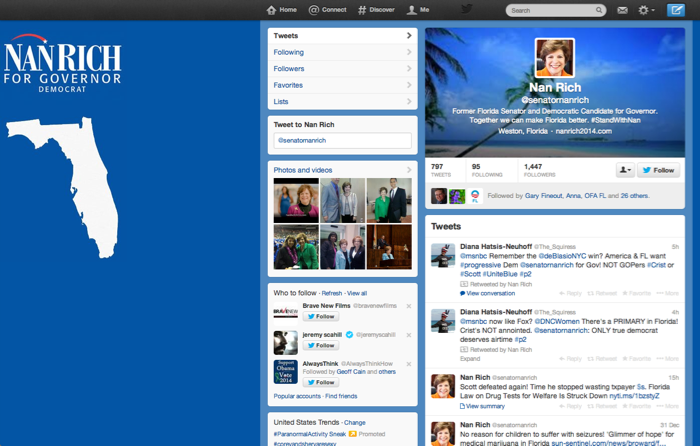Open AlwaysThink Obama avatar
The image size is (700, 446).
point(286,372)
